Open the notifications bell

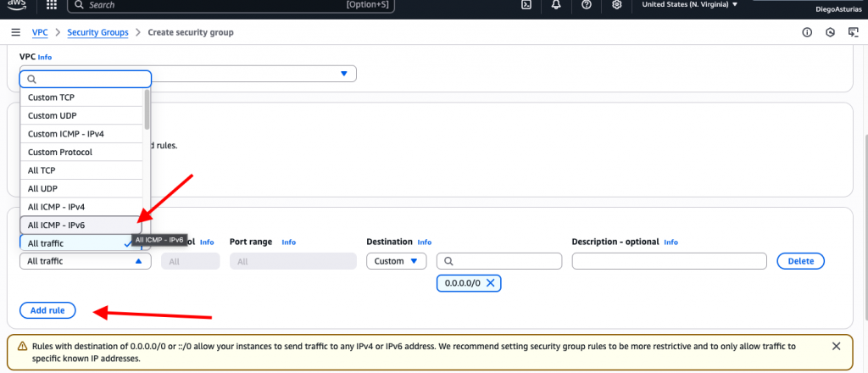[556, 4]
